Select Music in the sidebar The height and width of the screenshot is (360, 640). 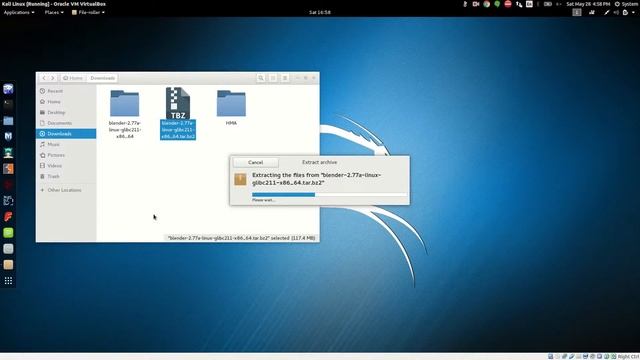coord(66,144)
